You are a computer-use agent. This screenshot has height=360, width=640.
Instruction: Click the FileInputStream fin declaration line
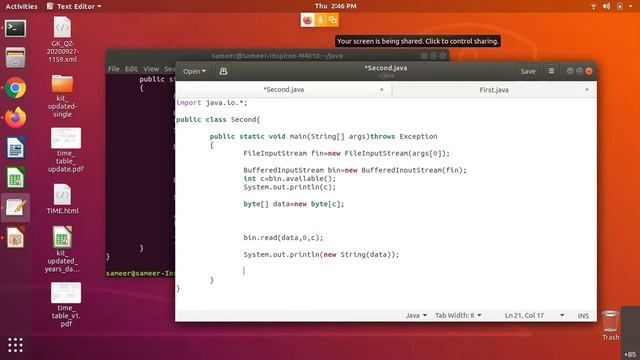pos(346,153)
